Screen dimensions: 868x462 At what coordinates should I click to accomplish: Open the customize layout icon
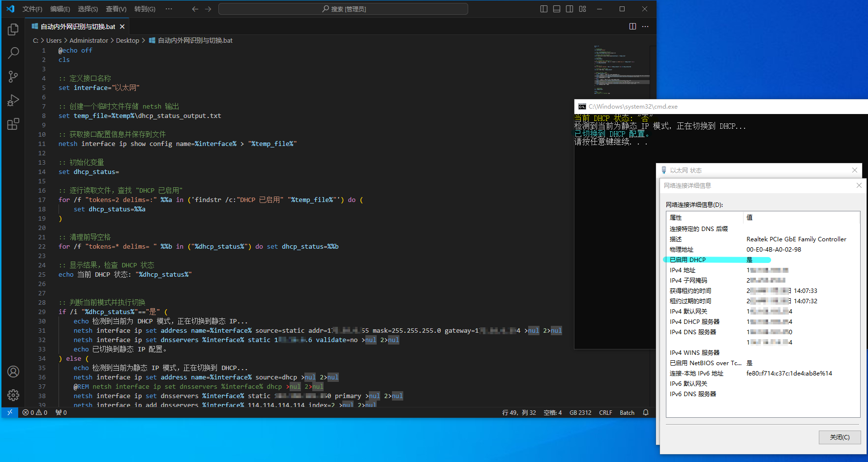tap(583, 9)
